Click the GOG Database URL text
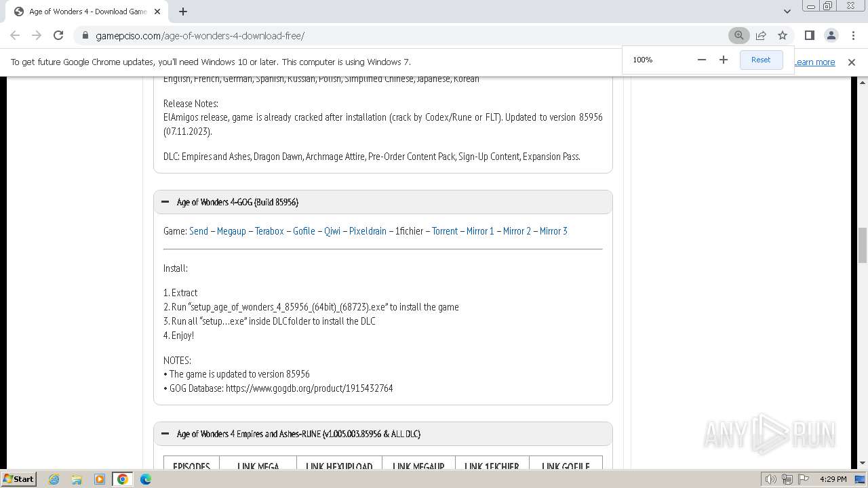Screen dimensions: 868x488 tap(309, 388)
